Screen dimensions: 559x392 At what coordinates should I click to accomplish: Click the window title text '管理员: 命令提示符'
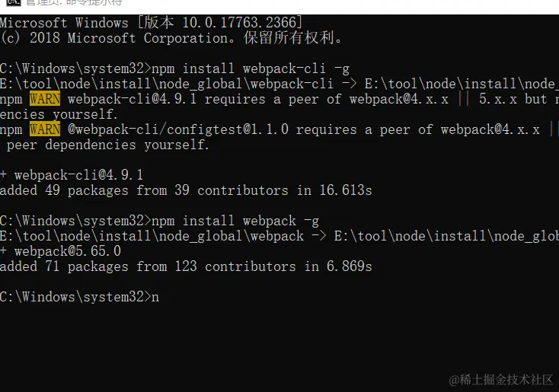(72, 3)
